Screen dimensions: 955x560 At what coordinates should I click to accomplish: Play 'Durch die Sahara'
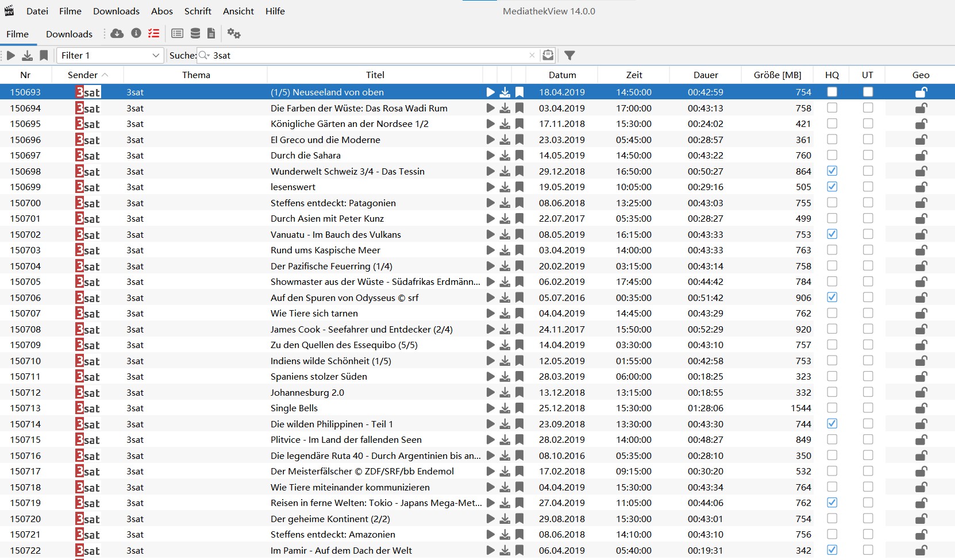tap(490, 155)
